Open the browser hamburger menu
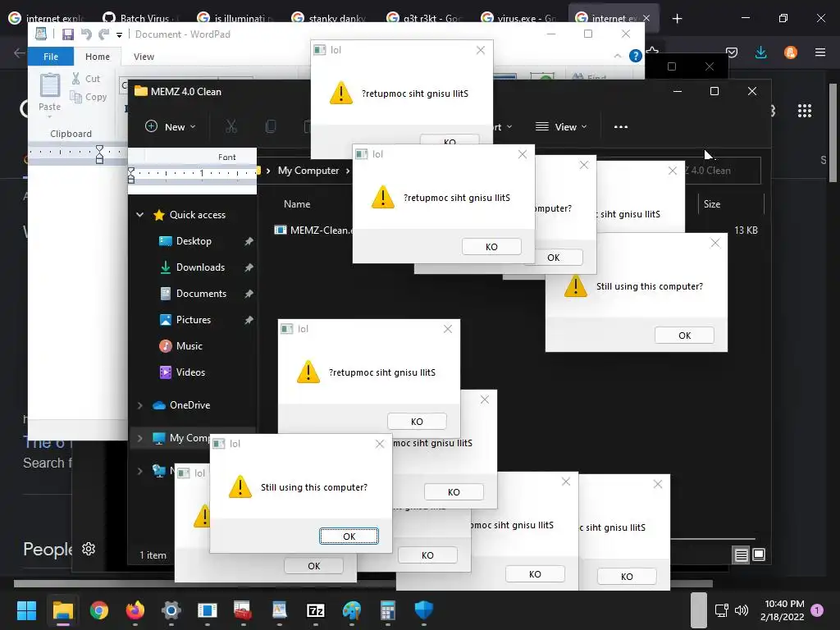 [x=820, y=52]
